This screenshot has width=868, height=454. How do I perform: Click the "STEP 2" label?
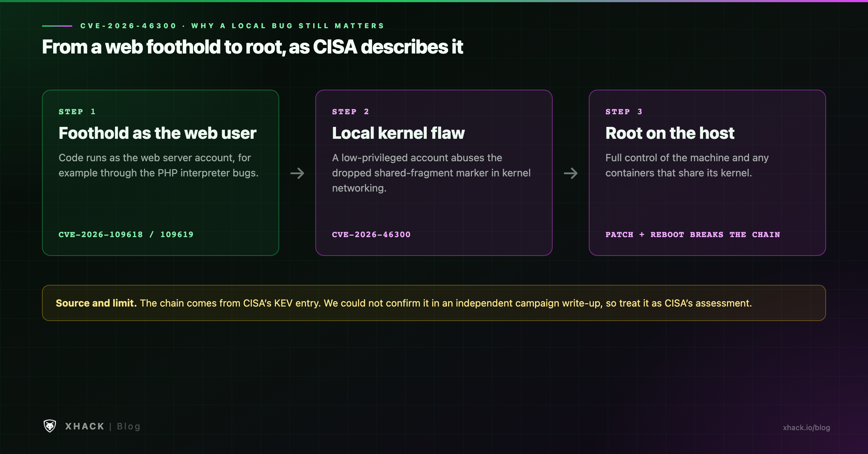click(x=350, y=111)
